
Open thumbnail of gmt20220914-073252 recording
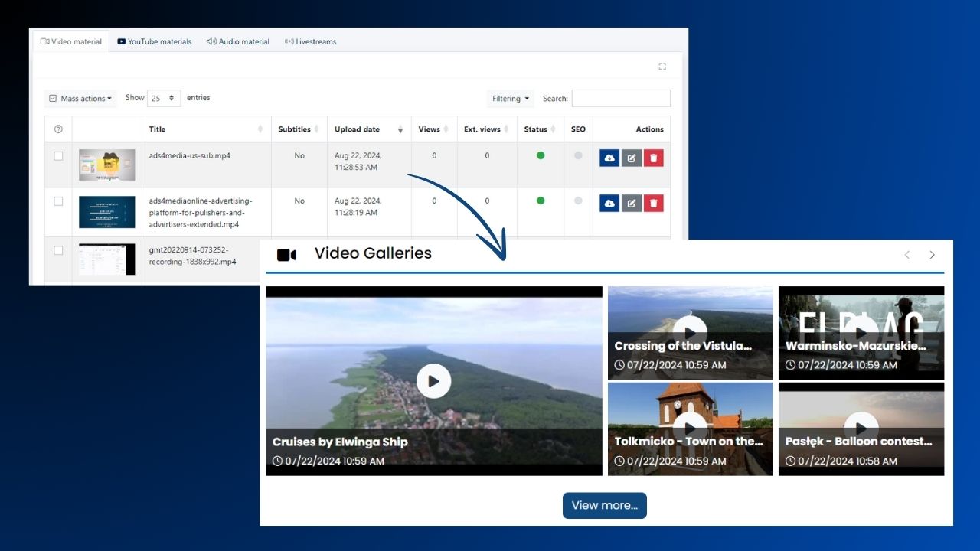coord(106,259)
